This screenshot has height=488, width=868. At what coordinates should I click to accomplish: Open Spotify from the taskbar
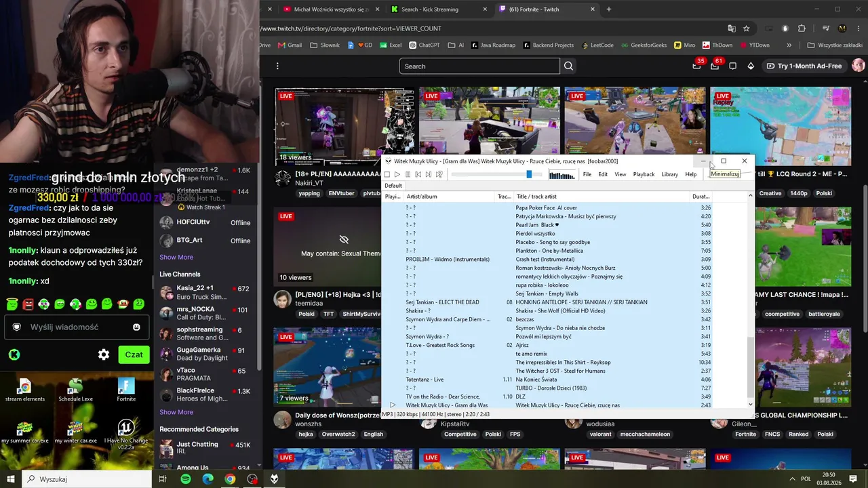coord(186,479)
